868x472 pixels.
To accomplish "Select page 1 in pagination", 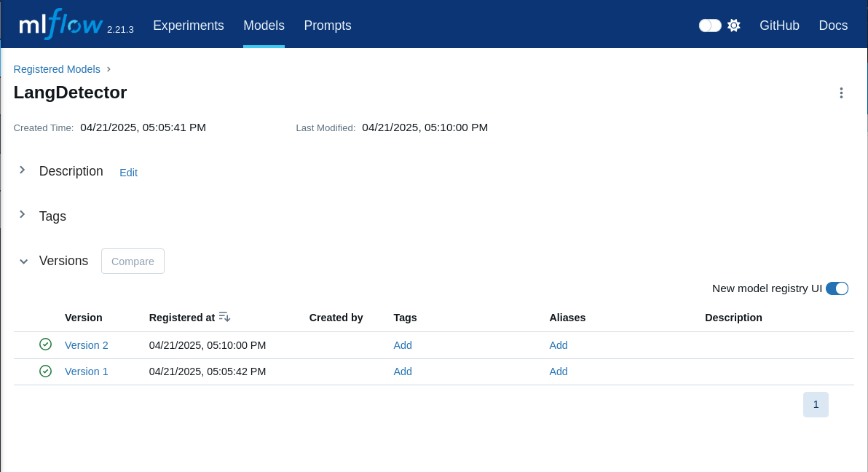I will click(816, 404).
